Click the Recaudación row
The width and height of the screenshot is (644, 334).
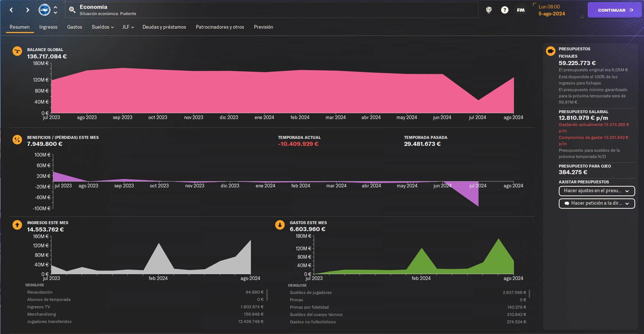click(x=145, y=292)
